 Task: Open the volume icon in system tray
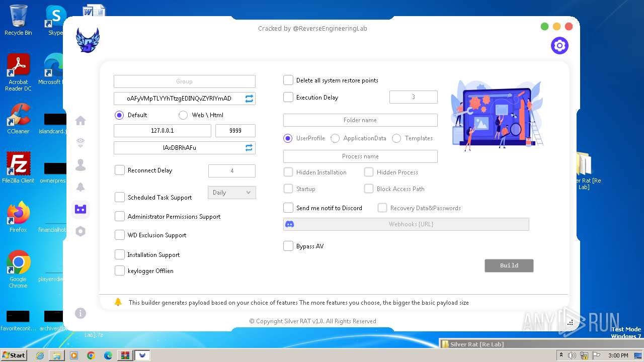click(572, 355)
